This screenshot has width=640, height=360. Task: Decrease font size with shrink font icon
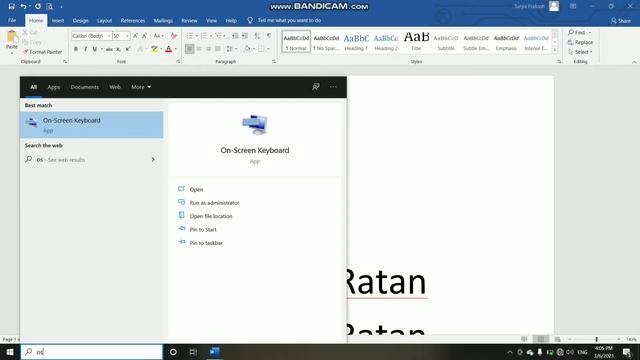[x=144, y=36]
